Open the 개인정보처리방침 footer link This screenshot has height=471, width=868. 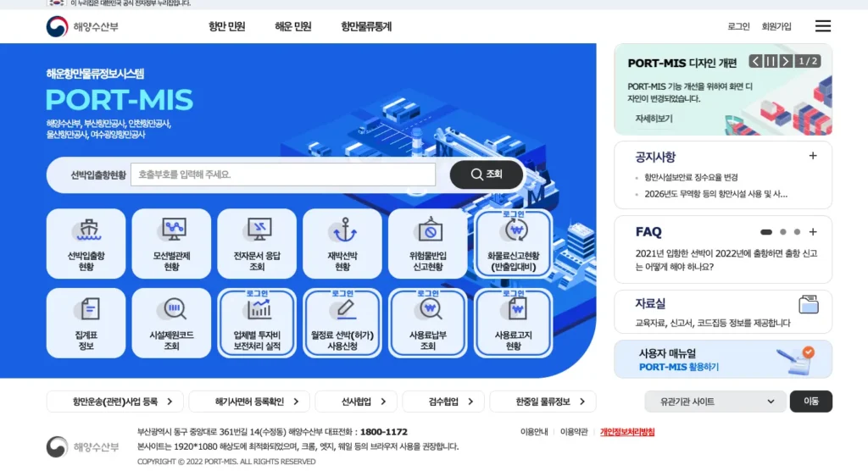[627, 432]
